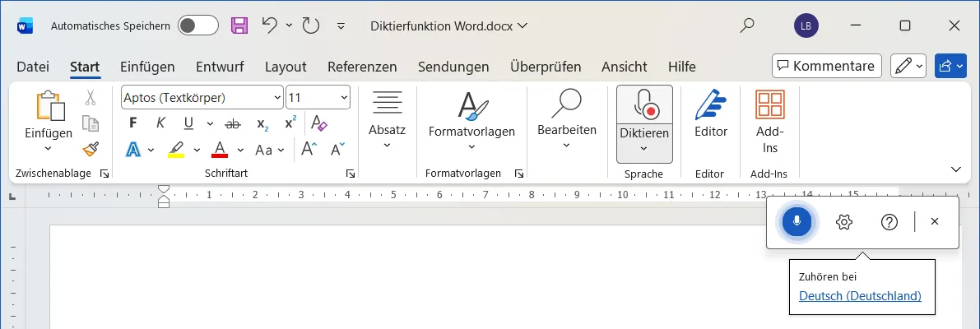Switch to the Überprüfen tab
Viewport: 980px width, 329px height.
pos(546,66)
